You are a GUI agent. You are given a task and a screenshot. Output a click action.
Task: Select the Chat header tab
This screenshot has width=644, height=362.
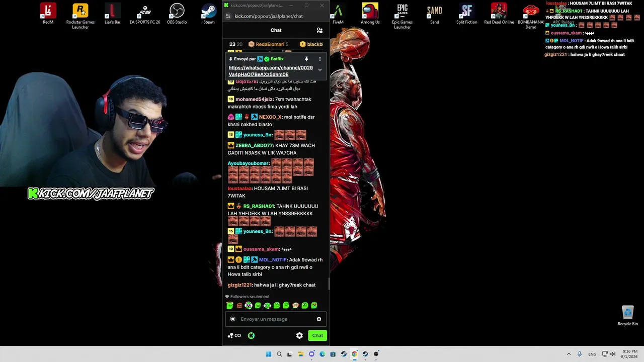pyautogui.click(x=276, y=30)
